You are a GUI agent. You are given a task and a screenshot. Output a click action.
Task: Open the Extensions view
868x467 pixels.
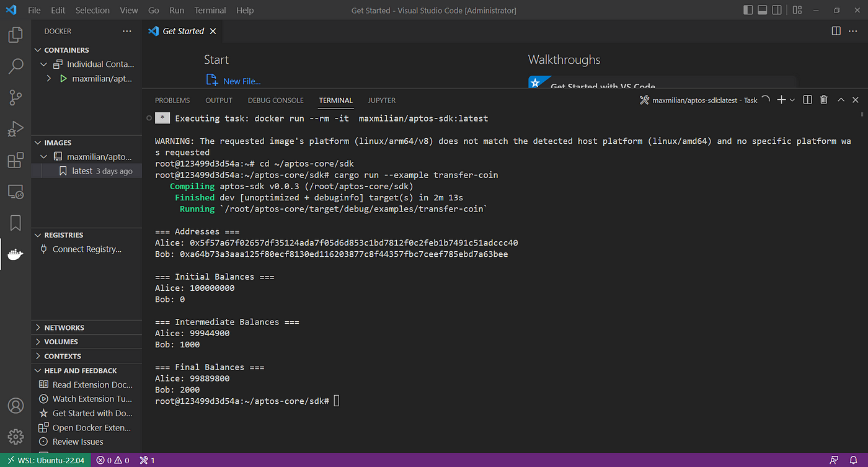(x=15, y=160)
